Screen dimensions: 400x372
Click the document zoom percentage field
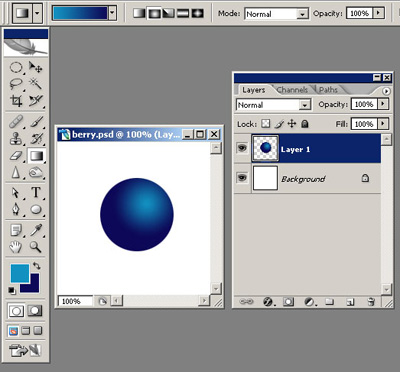[x=75, y=301]
